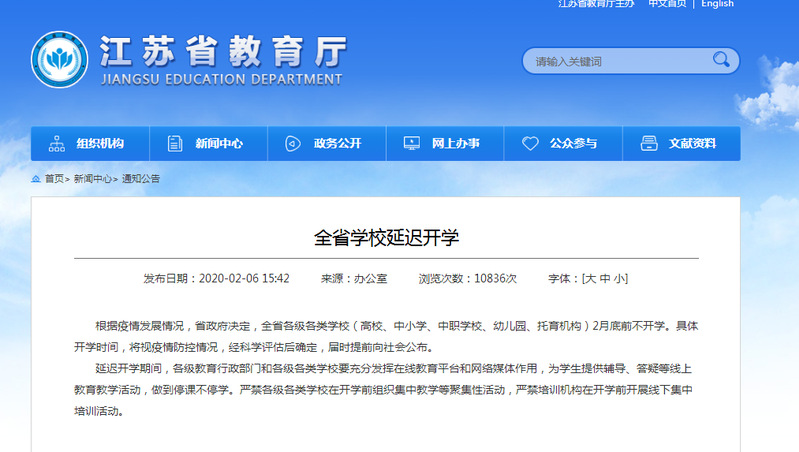Go to 中文首页 link
This screenshot has width=799, height=452.
tap(667, 4)
